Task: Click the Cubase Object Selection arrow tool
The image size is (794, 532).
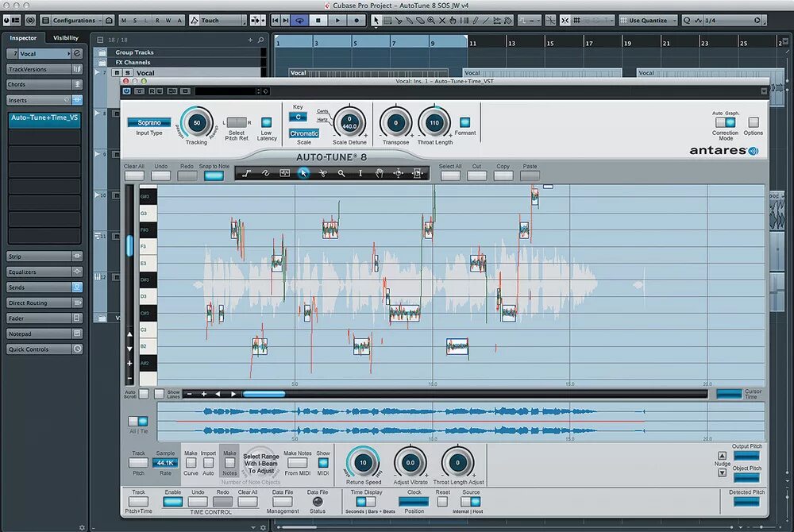Action: (x=376, y=20)
